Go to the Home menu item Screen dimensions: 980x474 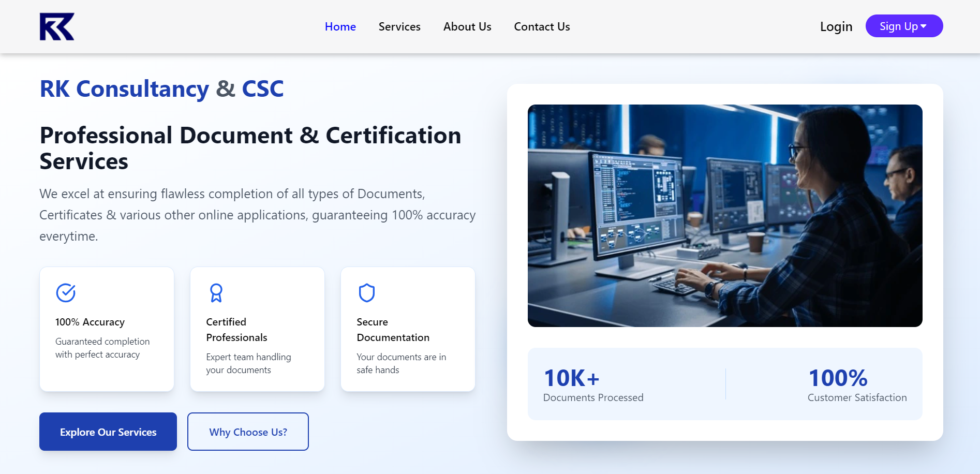[340, 27]
